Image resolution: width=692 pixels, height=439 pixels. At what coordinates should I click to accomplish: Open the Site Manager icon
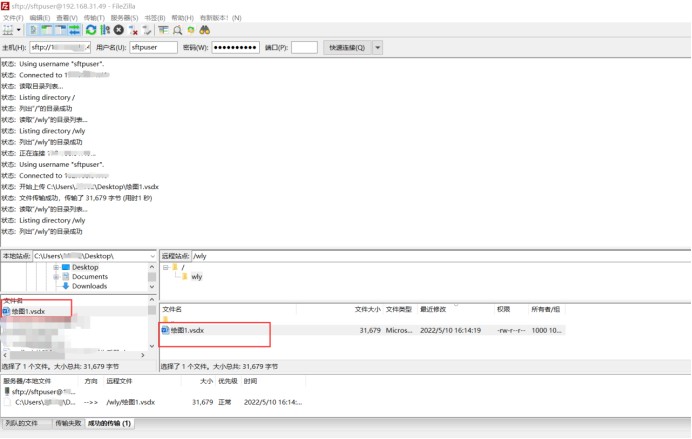[x=8, y=30]
